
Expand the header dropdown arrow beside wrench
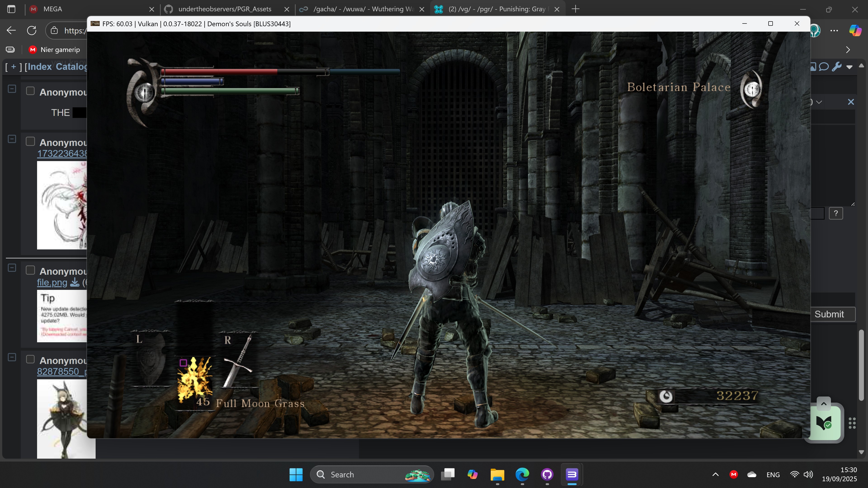(x=849, y=67)
